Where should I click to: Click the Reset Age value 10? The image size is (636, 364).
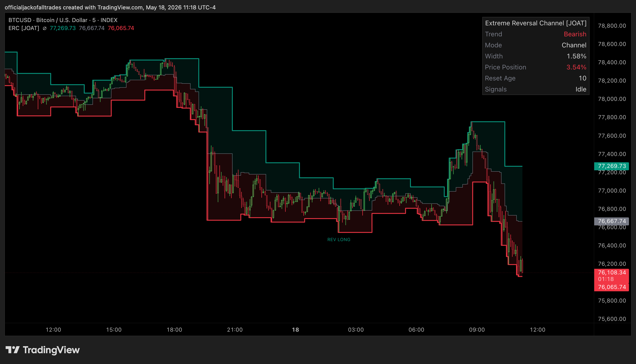582,78
